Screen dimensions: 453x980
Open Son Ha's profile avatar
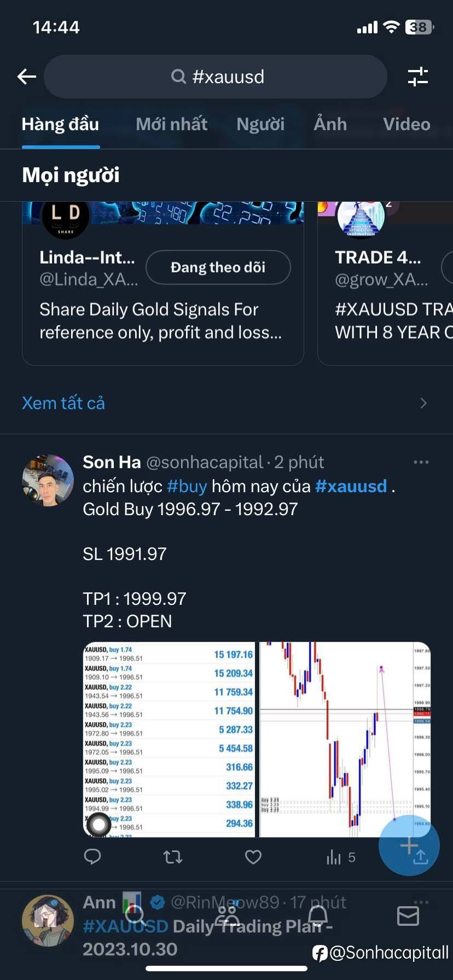click(x=48, y=480)
